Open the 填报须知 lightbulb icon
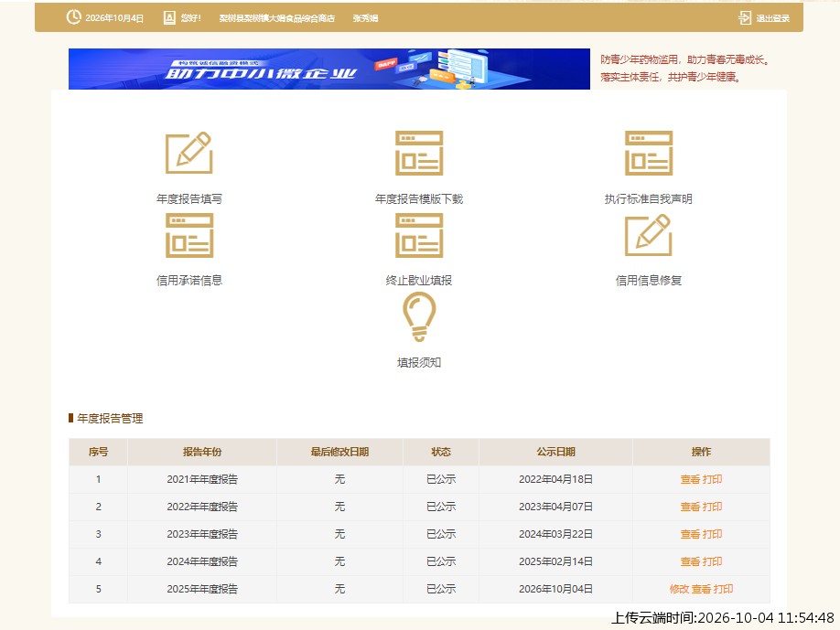This screenshot has height=630, width=840. 419,318
